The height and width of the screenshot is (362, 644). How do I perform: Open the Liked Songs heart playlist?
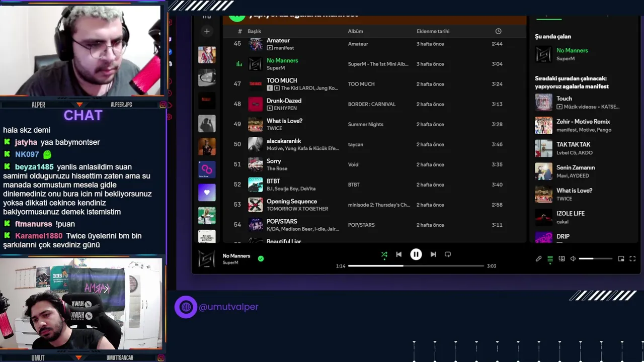(207, 193)
